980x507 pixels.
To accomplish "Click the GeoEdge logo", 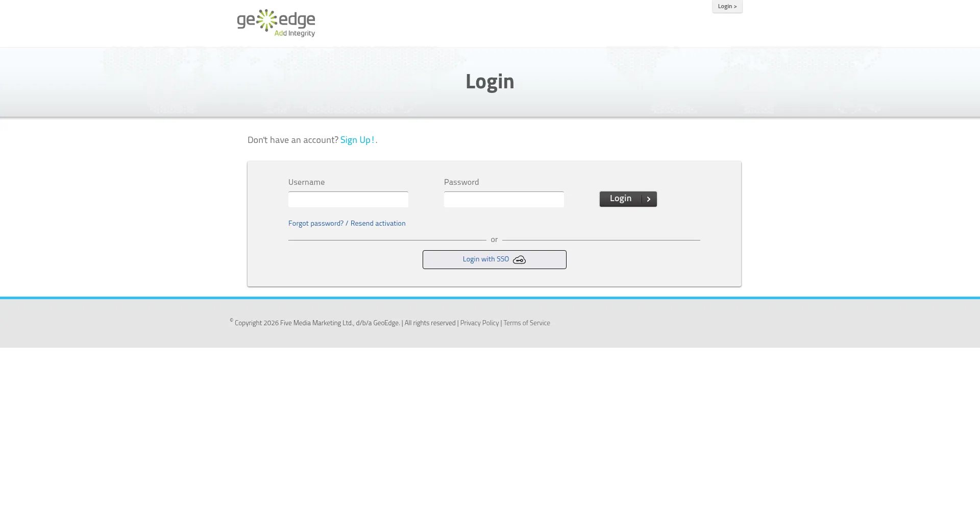I will pyautogui.click(x=276, y=22).
